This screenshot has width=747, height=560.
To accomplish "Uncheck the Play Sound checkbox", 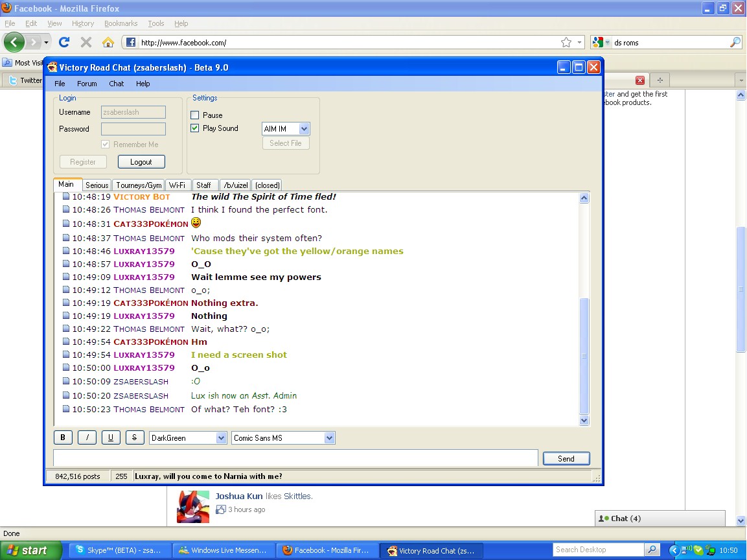I will coord(195,128).
